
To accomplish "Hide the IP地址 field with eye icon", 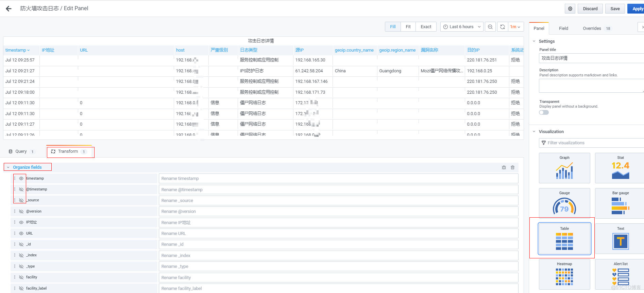I will point(21,222).
